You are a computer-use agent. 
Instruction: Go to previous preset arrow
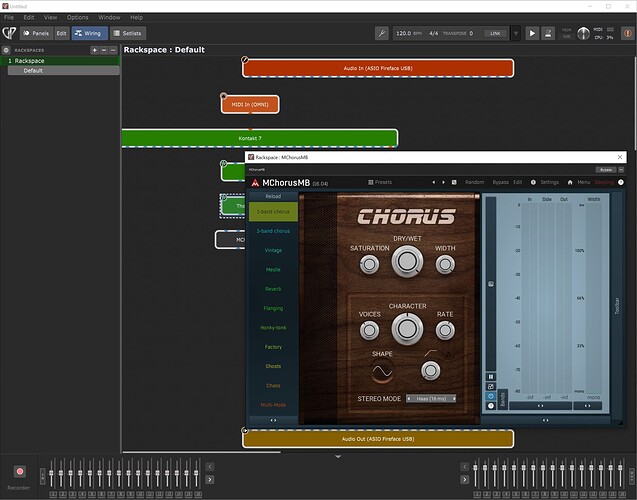[x=433, y=182]
